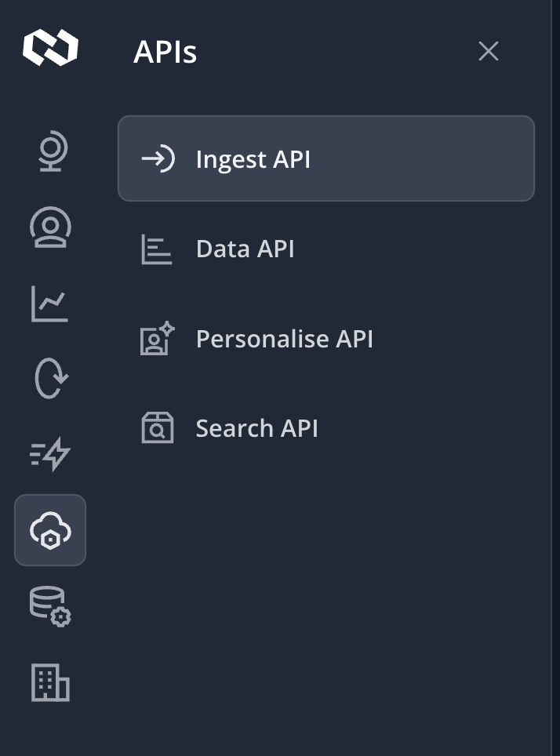
Task: Click the panel's right edge divider line
Action: [x=551, y=376]
